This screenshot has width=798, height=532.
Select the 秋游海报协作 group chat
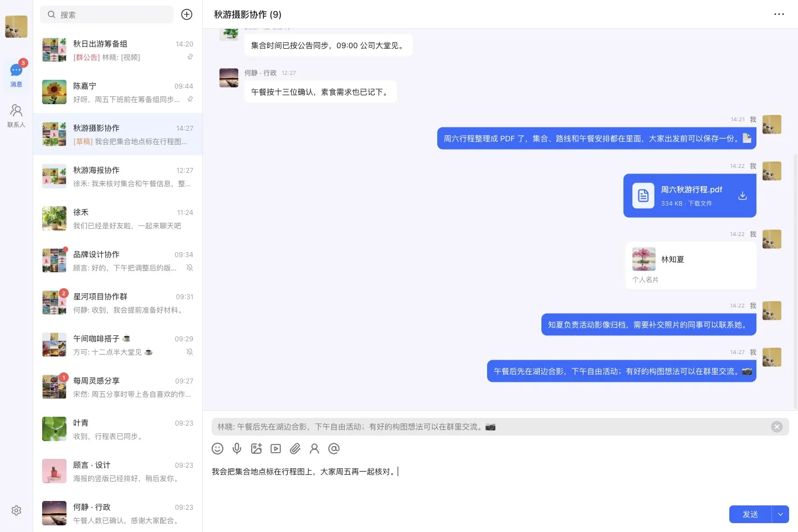point(117,176)
